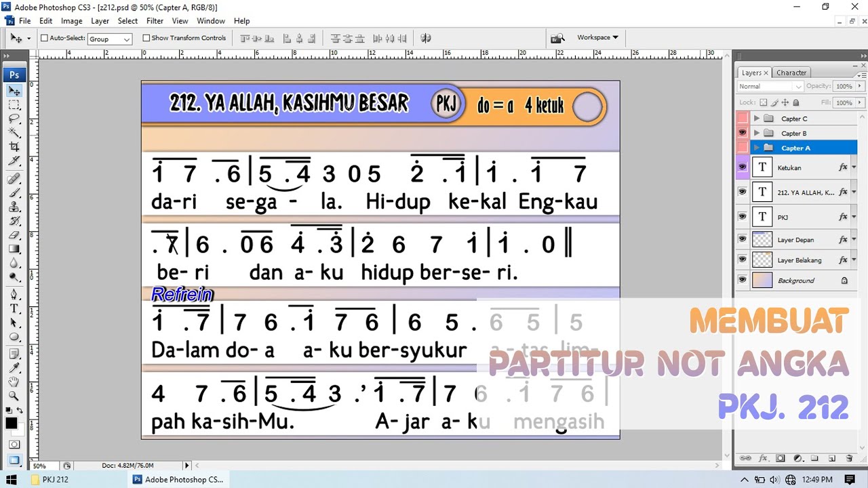Select the Lasso tool
This screenshot has height=488, width=868.
[x=14, y=118]
